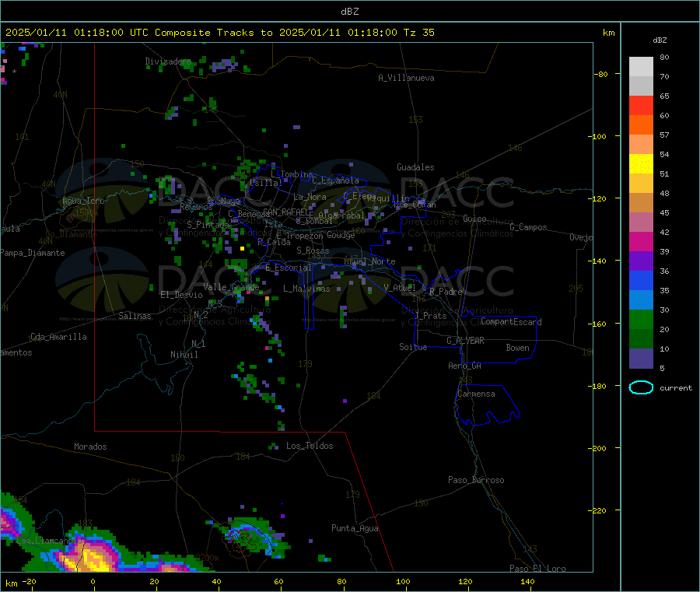Image resolution: width=700 pixels, height=592 pixels.
Task: Click the Salinas place label
Action: (x=135, y=316)
